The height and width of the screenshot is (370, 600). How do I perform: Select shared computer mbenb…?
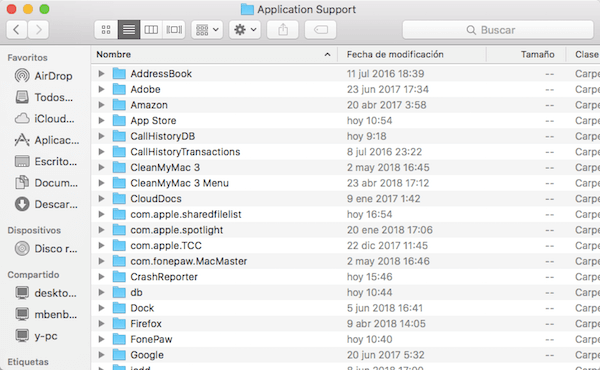(46, 315)
